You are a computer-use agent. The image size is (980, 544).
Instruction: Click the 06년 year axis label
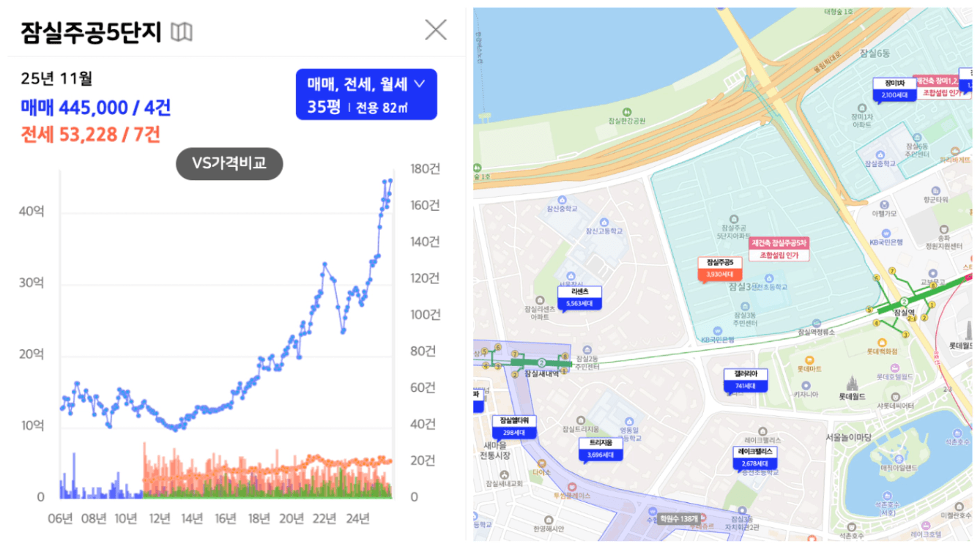tap(61, 518)
